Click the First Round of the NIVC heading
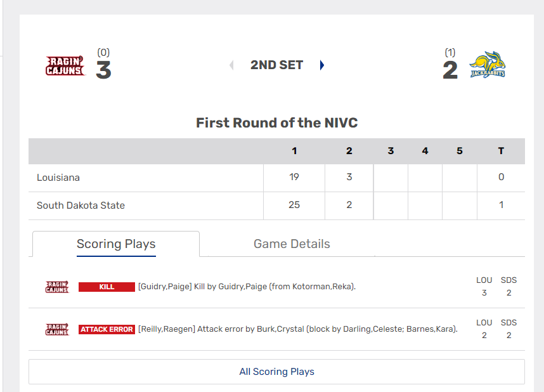 [x=276, y=123]
